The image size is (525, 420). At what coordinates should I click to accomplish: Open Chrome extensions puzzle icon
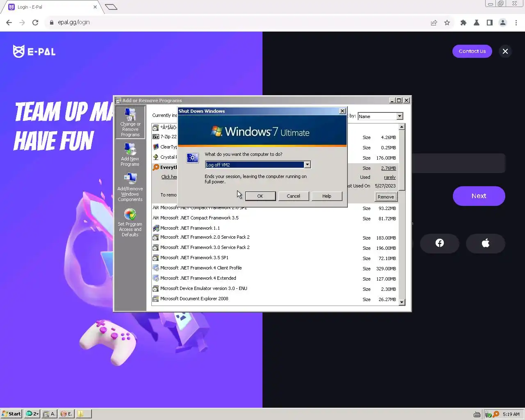pyautogui.click(x=463, y=23)
